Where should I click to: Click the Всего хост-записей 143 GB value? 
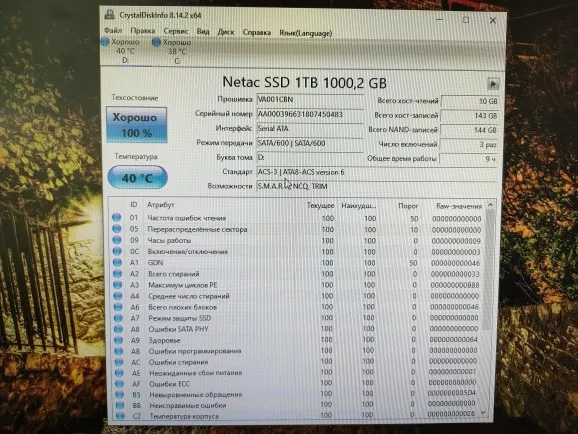(469, 116)
